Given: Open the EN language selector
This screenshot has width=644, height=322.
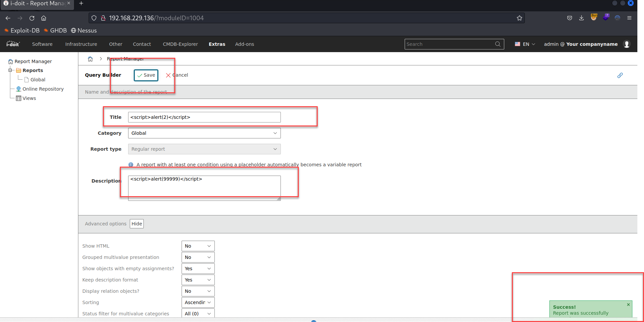Looking at the screenshot, I should [525, 44].
